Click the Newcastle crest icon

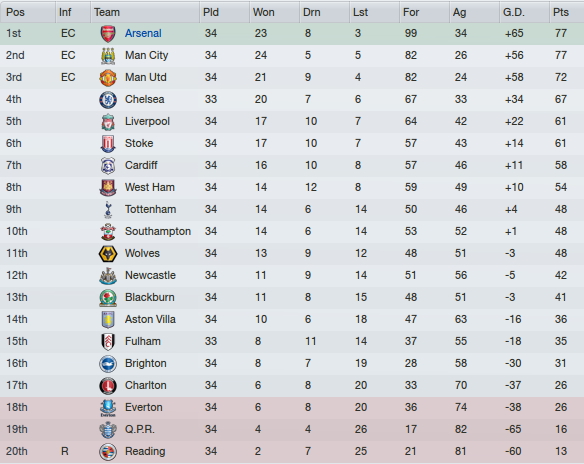coord(108,276)
